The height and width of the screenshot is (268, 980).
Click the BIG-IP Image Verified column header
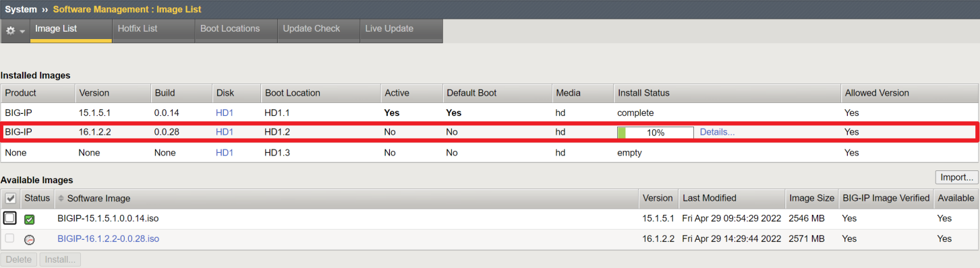tap(886, 198)
